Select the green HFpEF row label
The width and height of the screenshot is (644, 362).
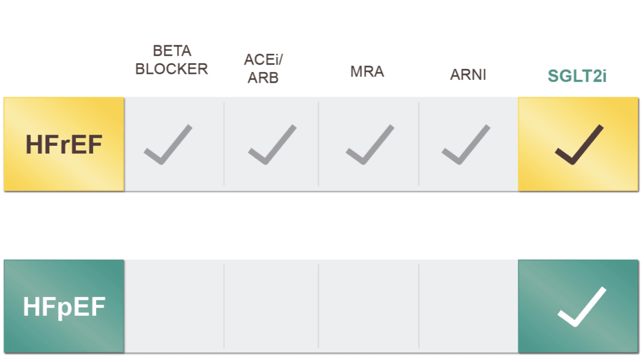[x=64, y=307]
